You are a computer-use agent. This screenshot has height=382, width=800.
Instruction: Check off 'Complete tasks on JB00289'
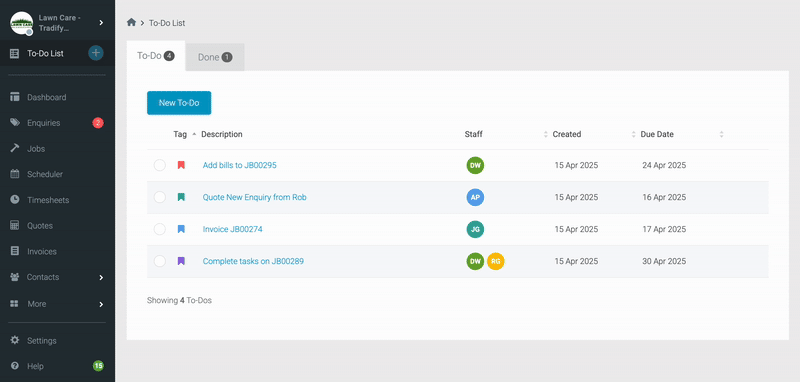tap(160, 261)
